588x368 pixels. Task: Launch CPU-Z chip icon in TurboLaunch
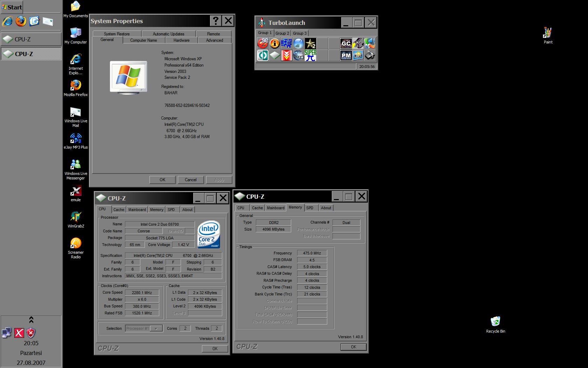(275, 55)
